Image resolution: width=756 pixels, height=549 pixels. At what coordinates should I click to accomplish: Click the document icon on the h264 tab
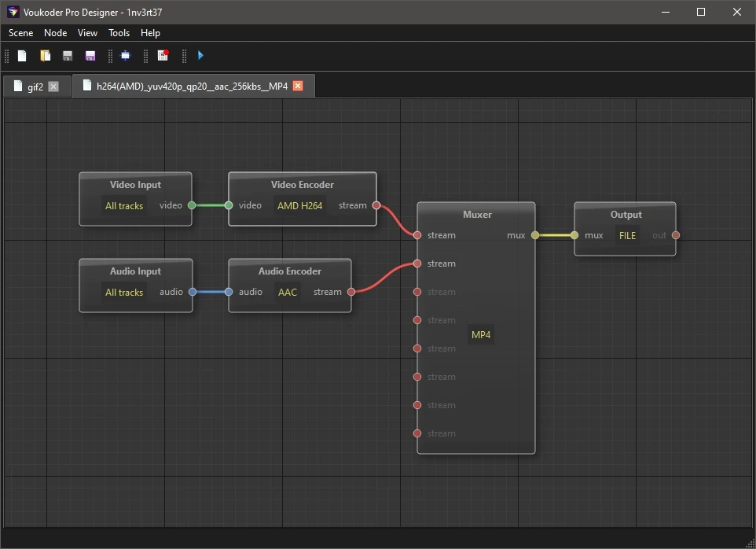click(x=86, y=86)
